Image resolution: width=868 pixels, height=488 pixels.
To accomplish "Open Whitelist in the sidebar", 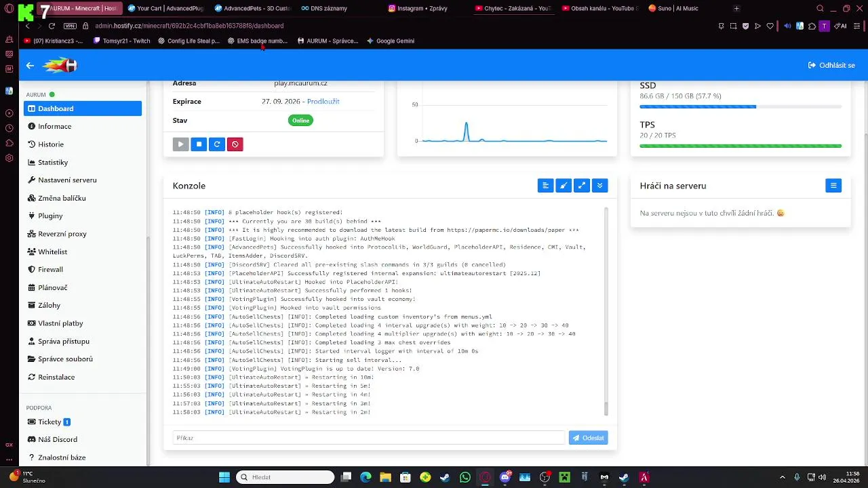I will pyautogui.click(x=83, y=251).
